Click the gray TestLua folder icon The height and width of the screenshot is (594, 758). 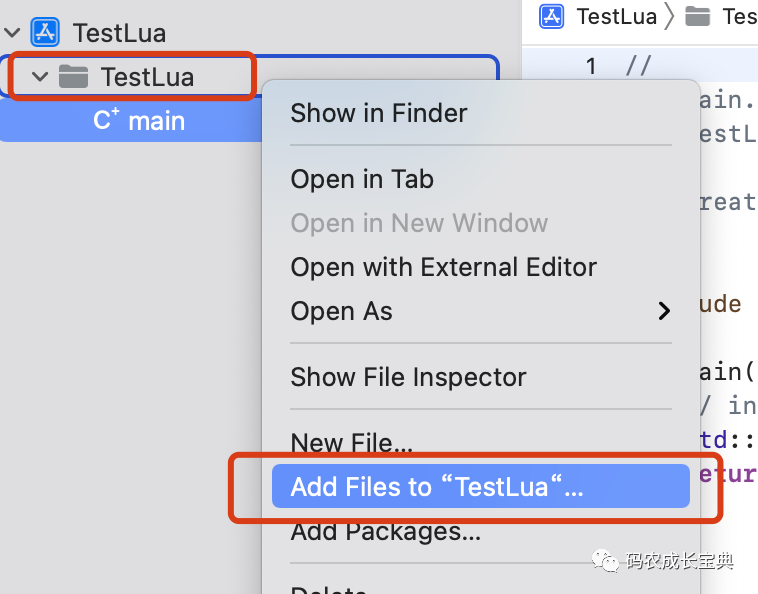[74, 76]
